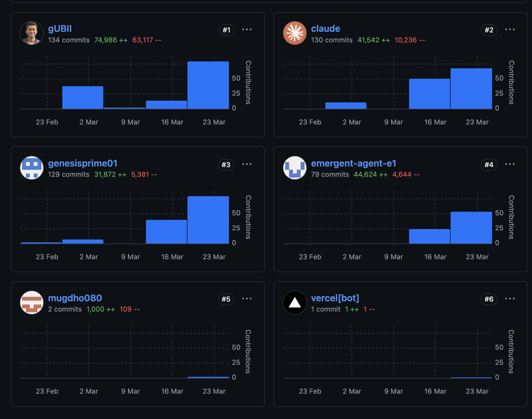This screenshot has width=532, height=419.
Task: Click the tallest 23 Mar bar in gUBII's chart
Action: pos(208,83)
